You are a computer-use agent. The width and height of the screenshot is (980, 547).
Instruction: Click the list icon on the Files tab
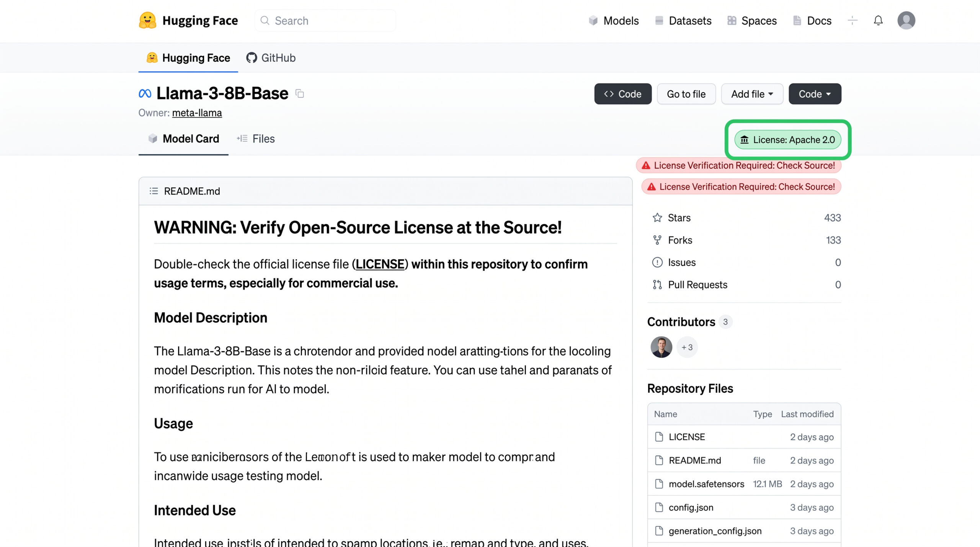(x=242, y=139)
